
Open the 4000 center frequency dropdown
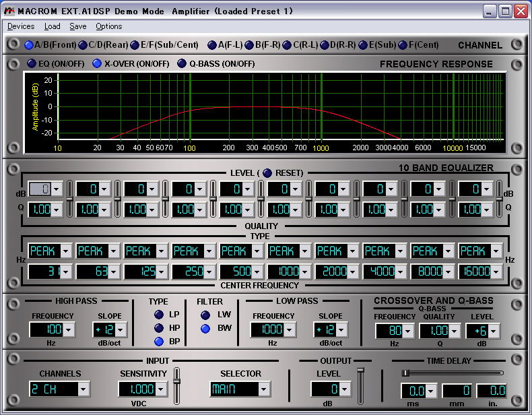click(x=401, y=272)
